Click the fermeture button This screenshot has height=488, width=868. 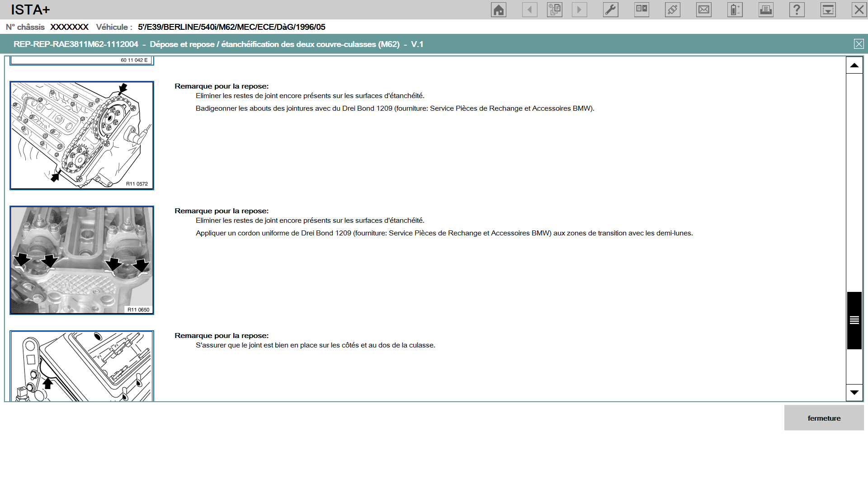[824, 418]
